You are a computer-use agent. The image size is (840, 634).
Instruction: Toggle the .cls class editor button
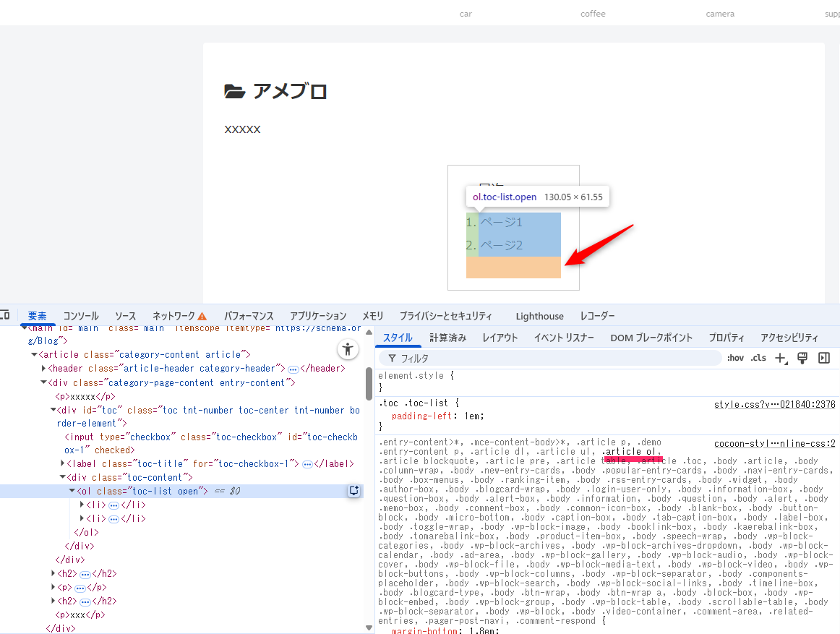coord(758,359)
